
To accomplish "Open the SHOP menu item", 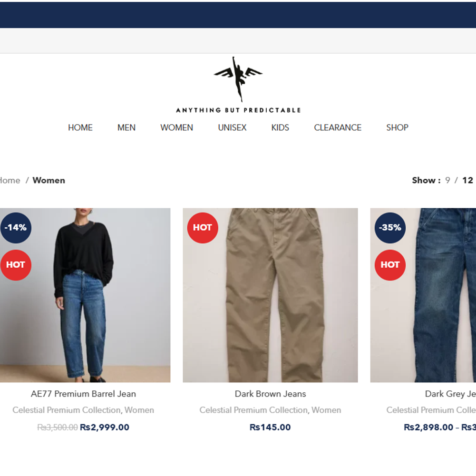I will click(x=397, y=127).
